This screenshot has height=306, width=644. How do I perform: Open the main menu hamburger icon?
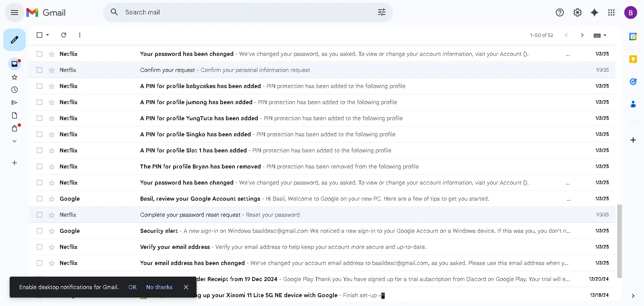(14, 12)
